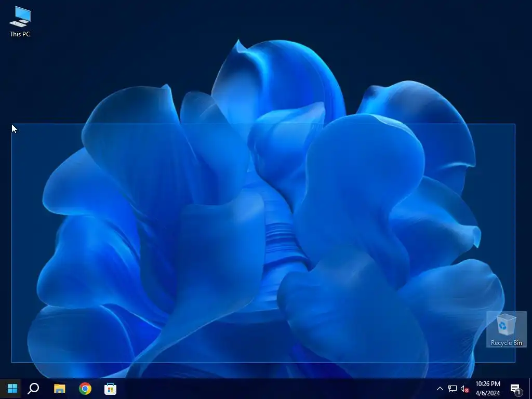Select the Recycle Bin desktop icon
The height and width of the screenshot is (399, 532).
[x=506, y=329]
